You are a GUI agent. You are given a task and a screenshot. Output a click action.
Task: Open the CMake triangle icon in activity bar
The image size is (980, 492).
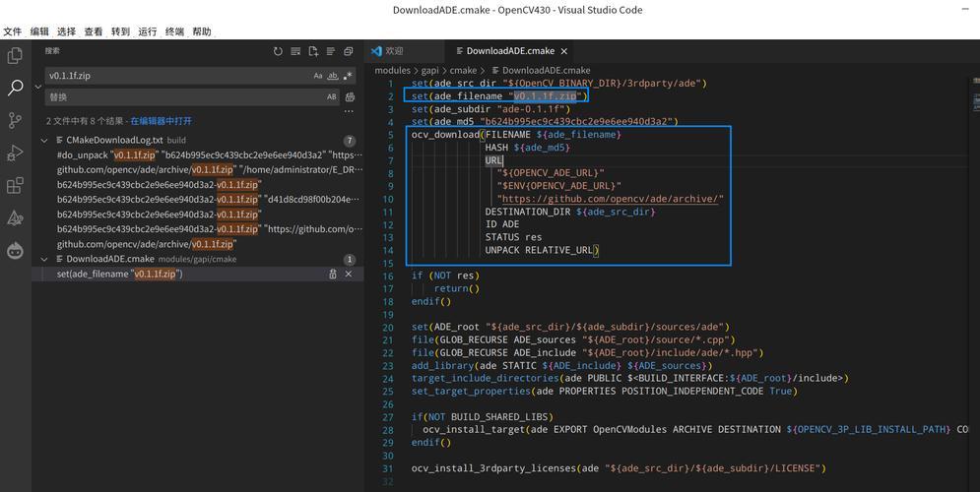point(15,217)
